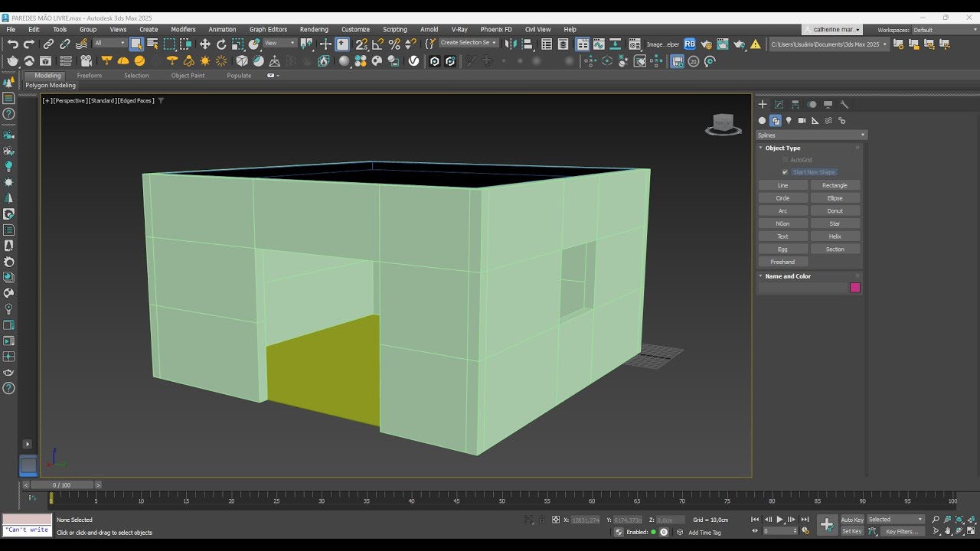980x551 pixels.
Task: Toggle the selection lock padlock icon
Action: pyautogui.click(x=542, y=520)
